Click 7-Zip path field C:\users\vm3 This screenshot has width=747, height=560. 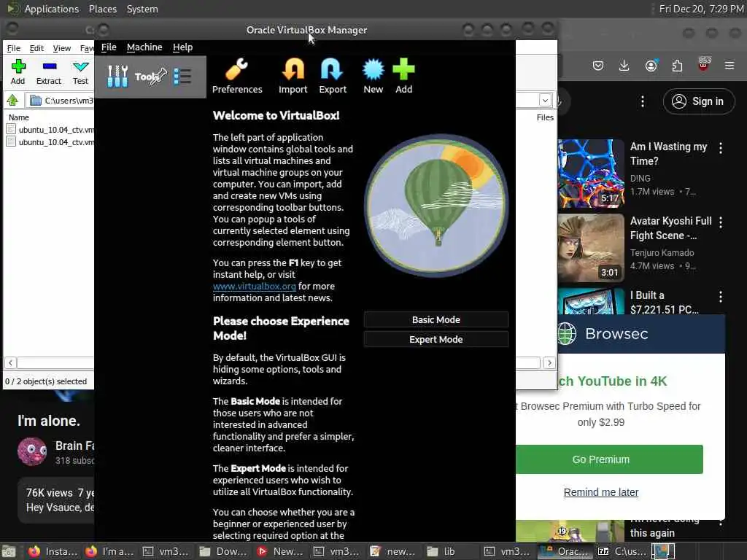coord(61,101)
